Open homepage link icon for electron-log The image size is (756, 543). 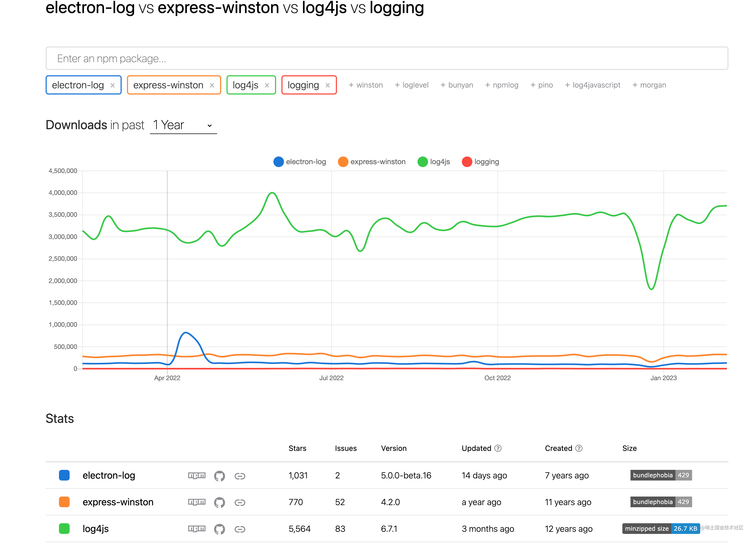tap(240, 476)
